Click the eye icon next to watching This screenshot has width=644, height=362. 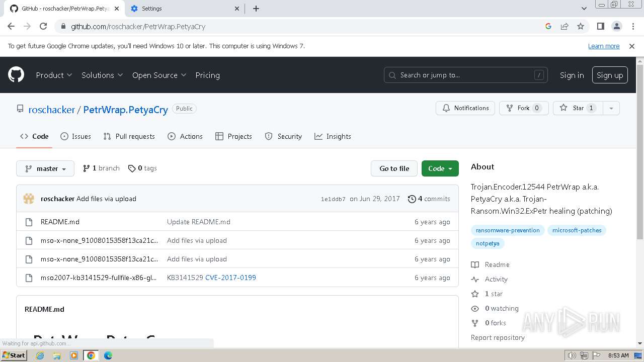coord(475,308)
